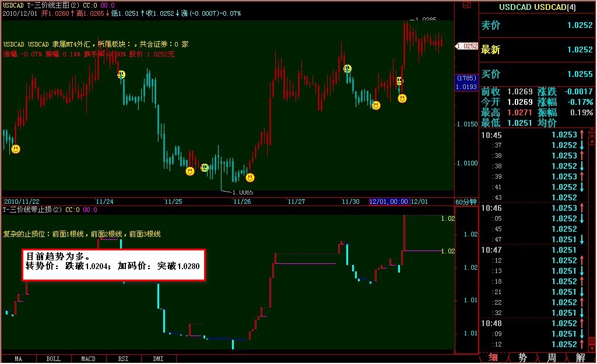This screenshot has width=597, height=364.
Task: Switch to the 势 tab in the quote panel
Action: 522,358
